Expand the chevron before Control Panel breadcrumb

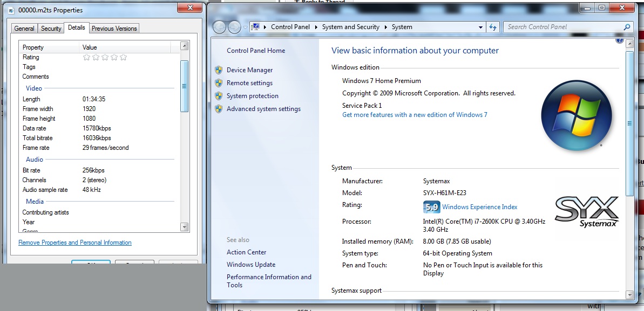265,27
